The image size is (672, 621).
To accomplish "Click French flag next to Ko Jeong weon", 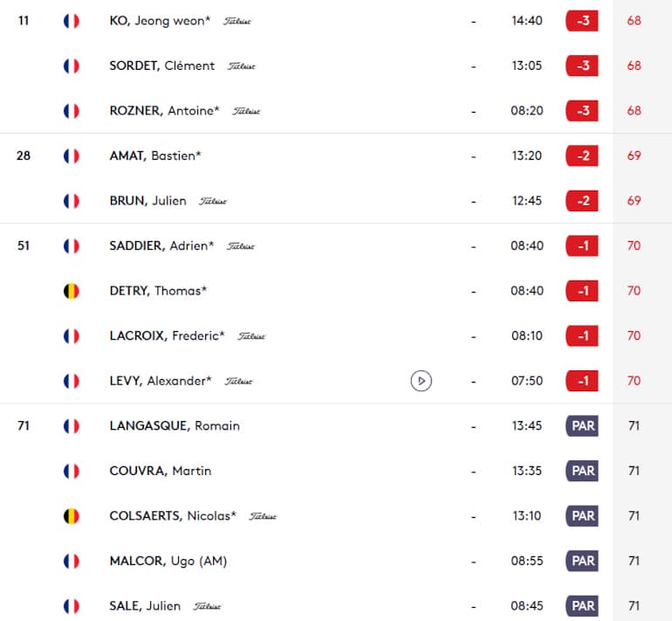I will tap(72, 21).
